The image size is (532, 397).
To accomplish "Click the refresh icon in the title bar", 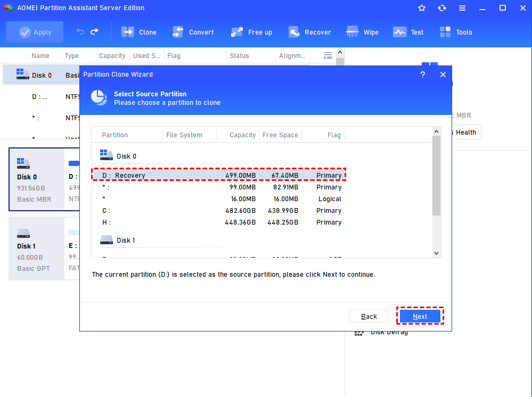I will pos(442,8).
